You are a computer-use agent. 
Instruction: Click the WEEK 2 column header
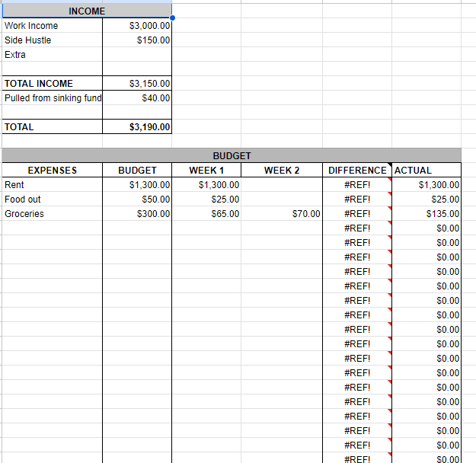[282, 170]
